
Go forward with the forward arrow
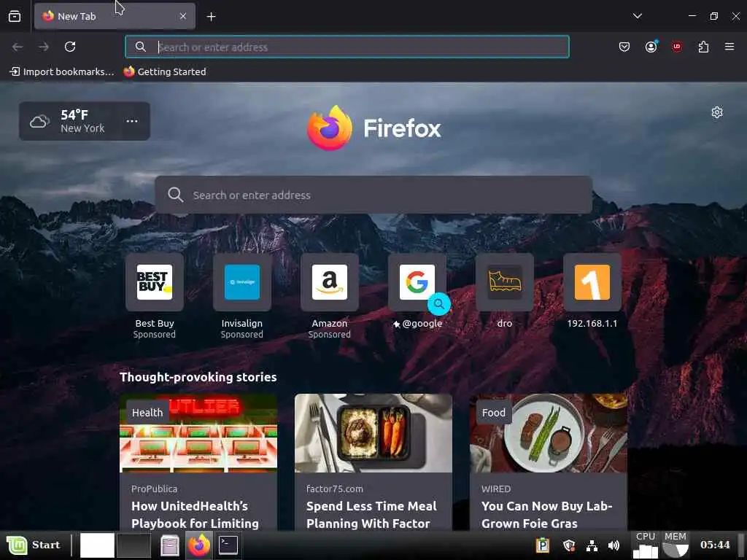click(44, 47)
